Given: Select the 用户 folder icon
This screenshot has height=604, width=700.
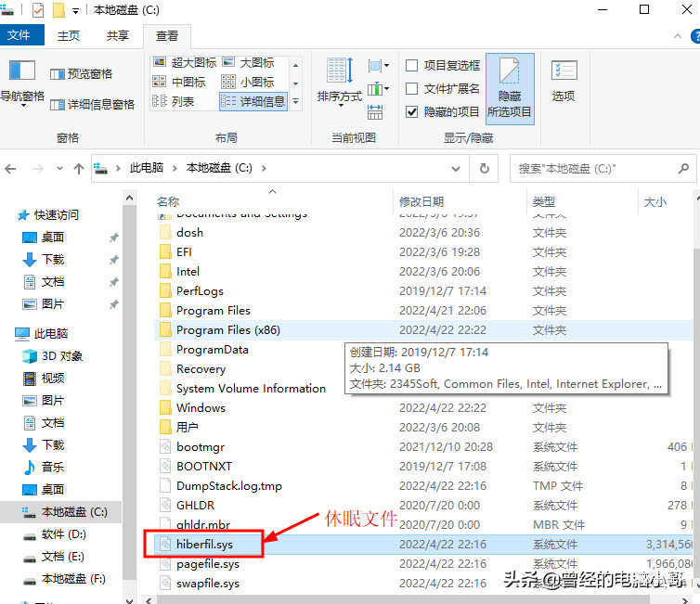Looking at the screenshot, I should (165, 428).
